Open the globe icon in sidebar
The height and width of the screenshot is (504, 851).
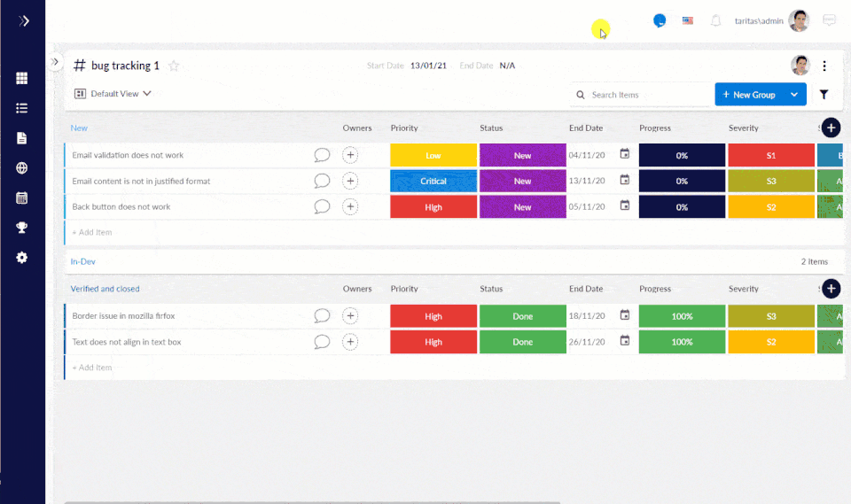21,168
